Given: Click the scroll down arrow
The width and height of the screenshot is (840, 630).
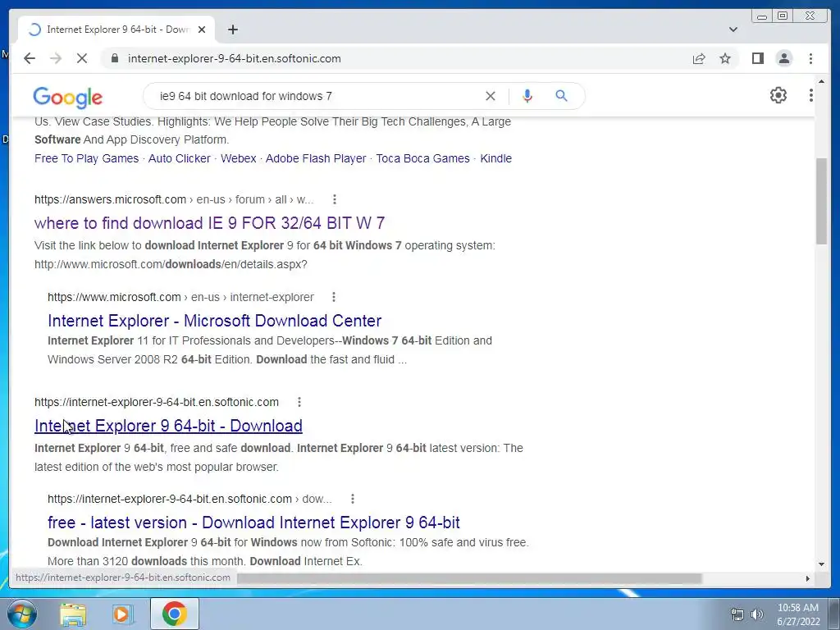Looking at the screenshot, I should point(821,564).
